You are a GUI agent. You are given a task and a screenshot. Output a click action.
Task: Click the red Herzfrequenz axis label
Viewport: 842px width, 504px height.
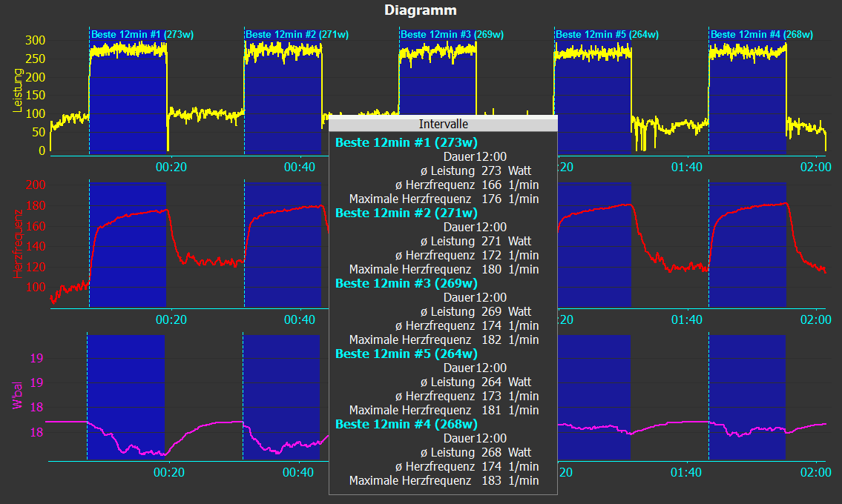tap(19, 243)
